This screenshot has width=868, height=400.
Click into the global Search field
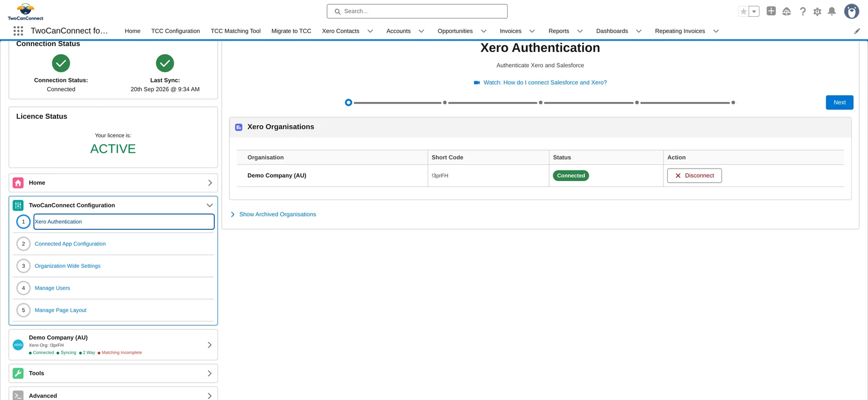(x=417, y=11)
